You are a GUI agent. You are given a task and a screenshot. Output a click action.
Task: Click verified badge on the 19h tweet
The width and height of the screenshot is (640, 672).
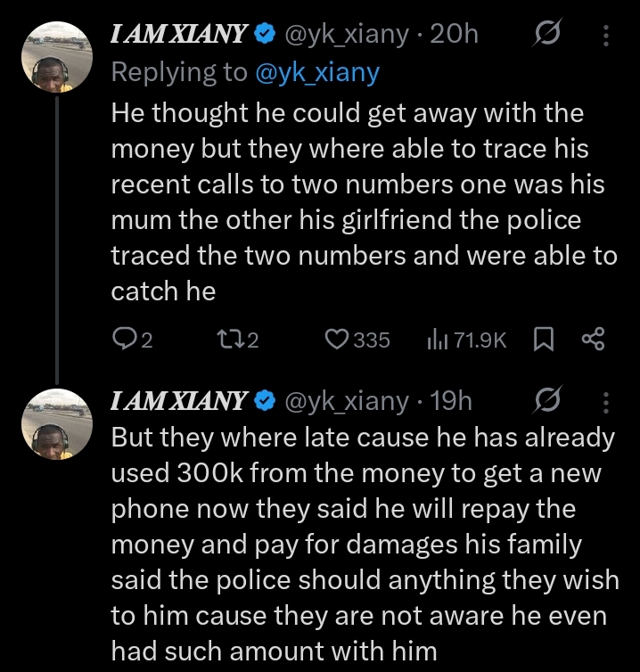[264, 401]
